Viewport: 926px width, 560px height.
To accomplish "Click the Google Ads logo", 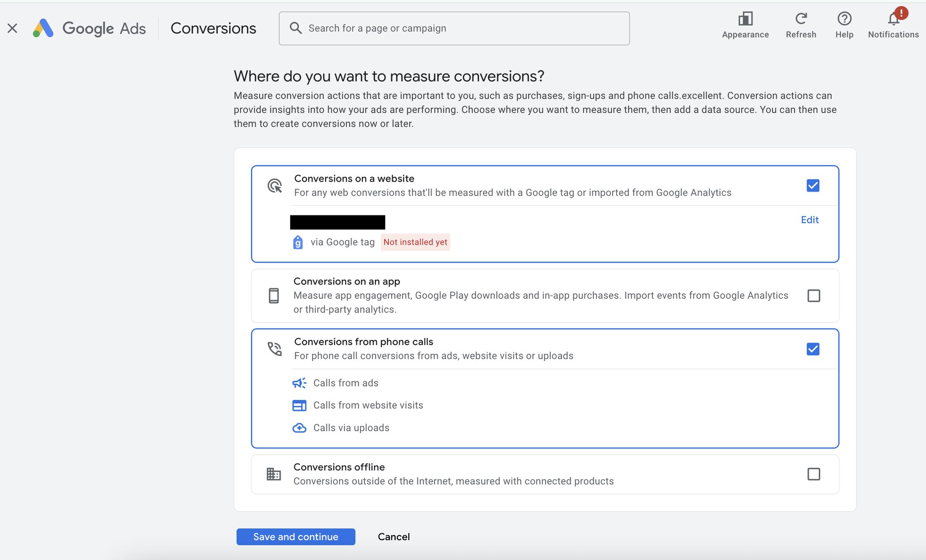I will tap(90, 28).
